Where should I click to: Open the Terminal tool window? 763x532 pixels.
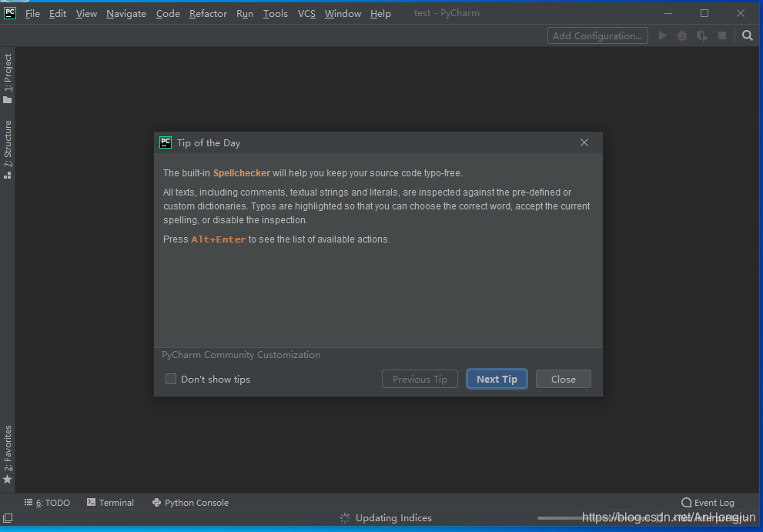(110, 502)
